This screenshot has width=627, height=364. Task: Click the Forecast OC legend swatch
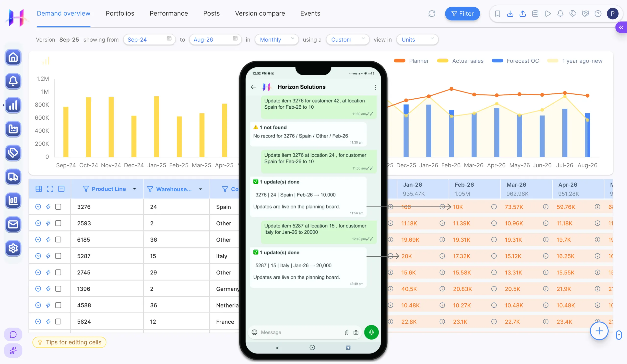(497, 61)
